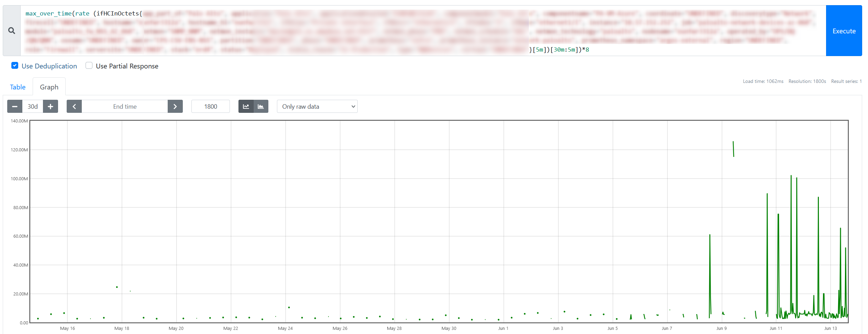868x334 pixels.
Task: Go to the next end time
Action: pyautogui.click(x=175, y=106)
